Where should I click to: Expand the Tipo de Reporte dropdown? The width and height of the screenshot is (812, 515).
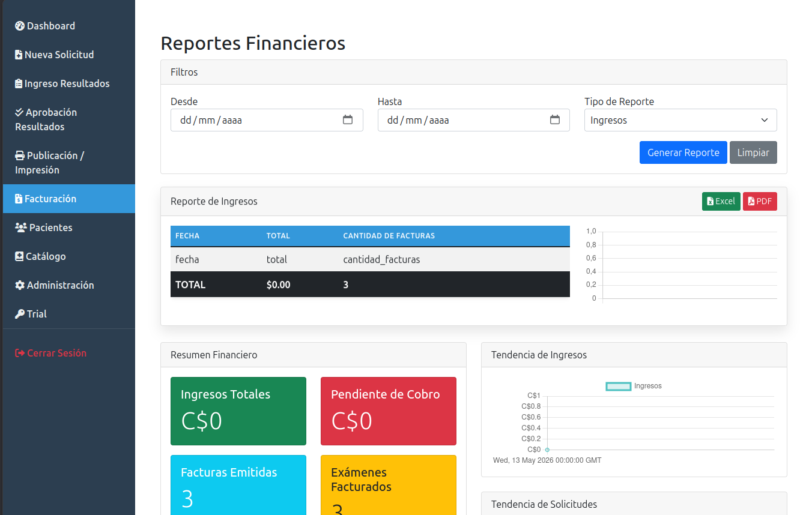(680, 120)
